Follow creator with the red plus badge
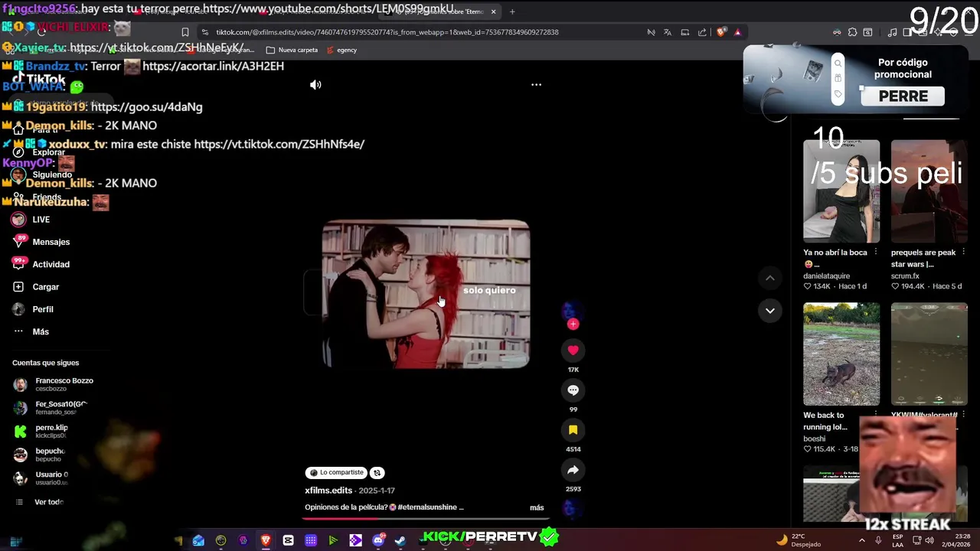980x551 pixels. (x=573, y=324)
